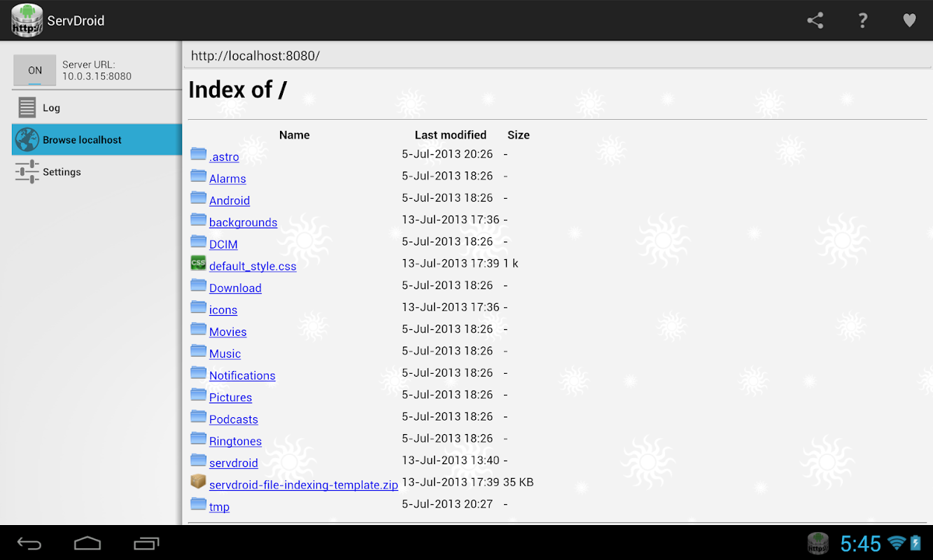This screenshot has width=933, height=560.
Task: Click the Browse localhost globe icon
Action: click(27, 139)
